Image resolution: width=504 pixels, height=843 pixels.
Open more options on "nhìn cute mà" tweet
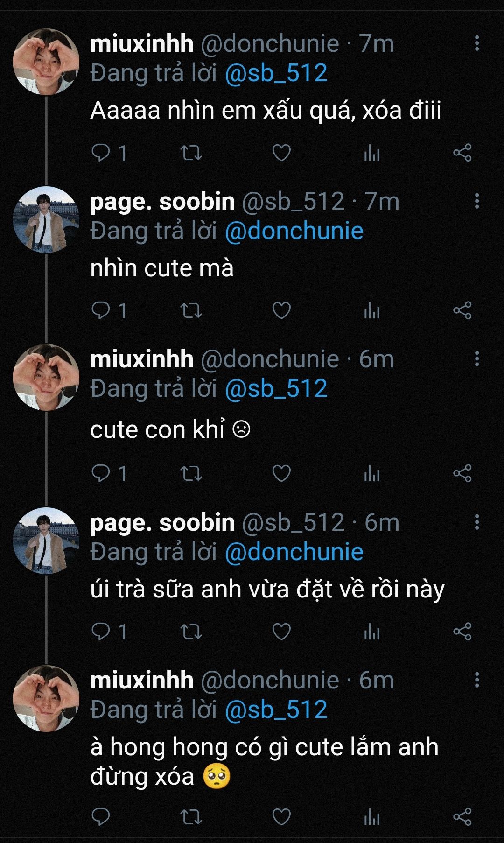click(476, 201)
